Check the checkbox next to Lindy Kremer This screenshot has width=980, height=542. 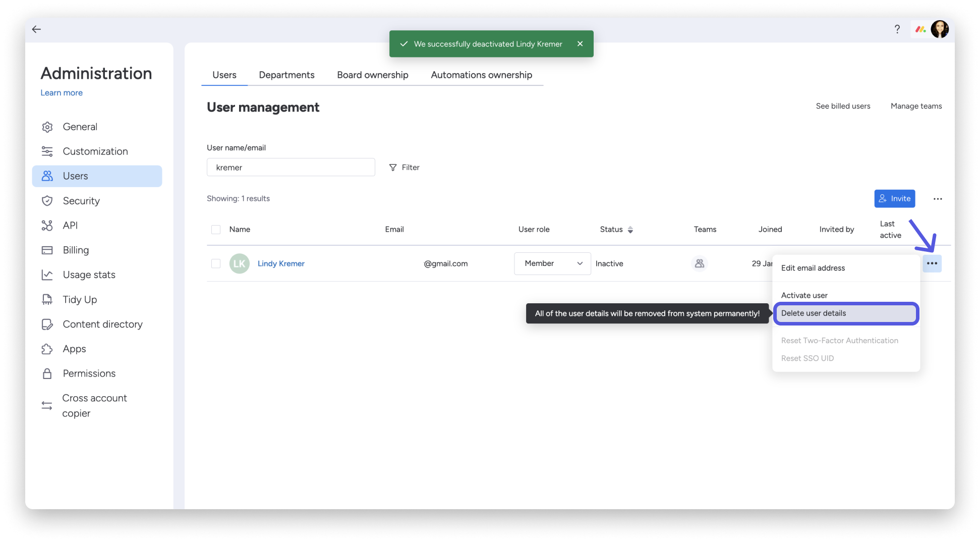tap(216, 263)
